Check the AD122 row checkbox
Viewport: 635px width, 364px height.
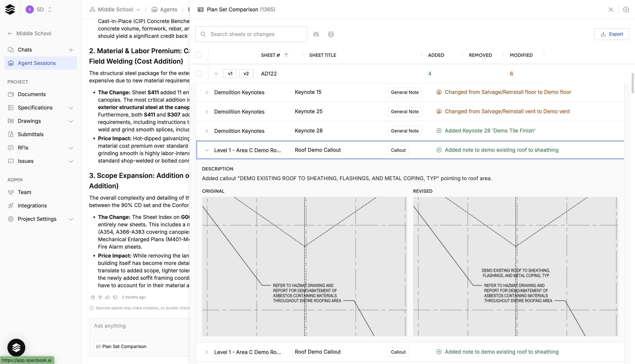pos(199,74)
